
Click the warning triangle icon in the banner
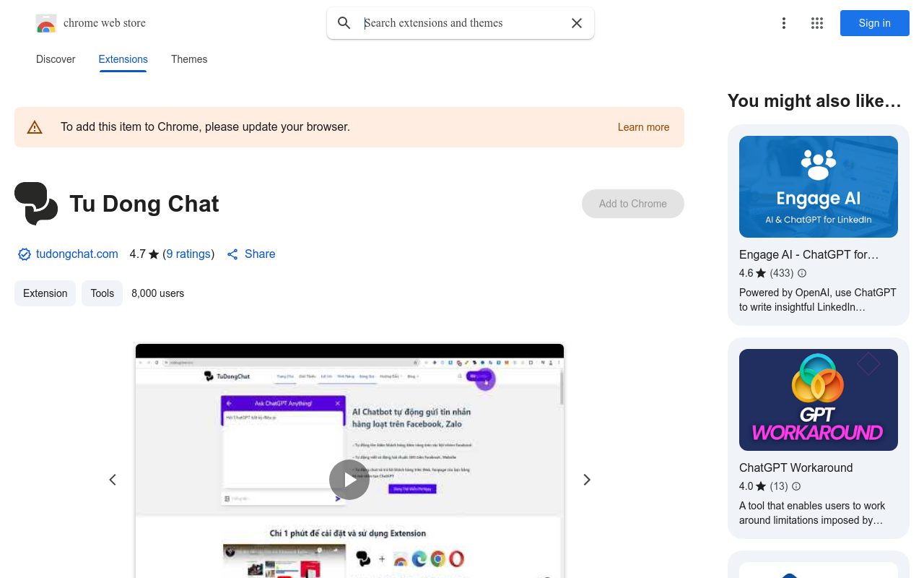click(35, 127)
